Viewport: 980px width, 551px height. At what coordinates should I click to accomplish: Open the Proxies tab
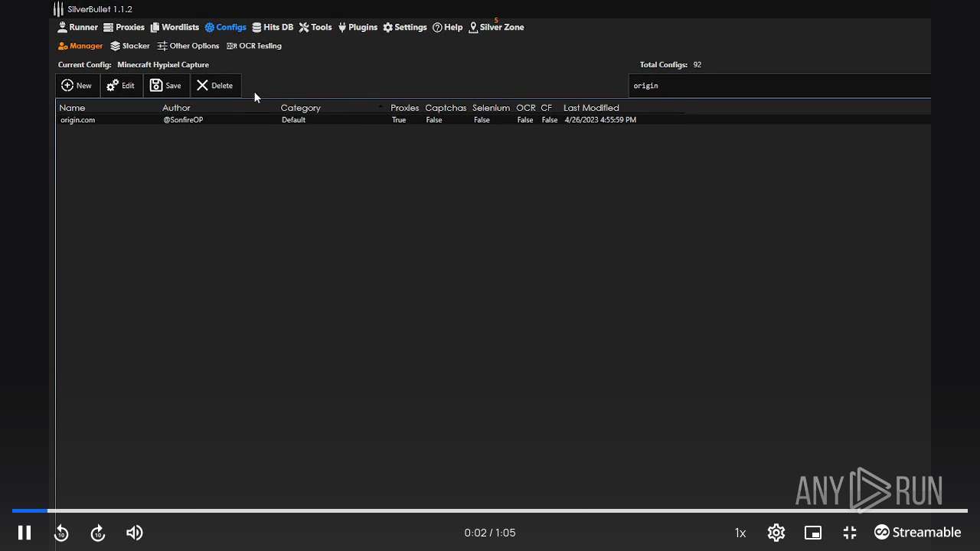[124, 27]
